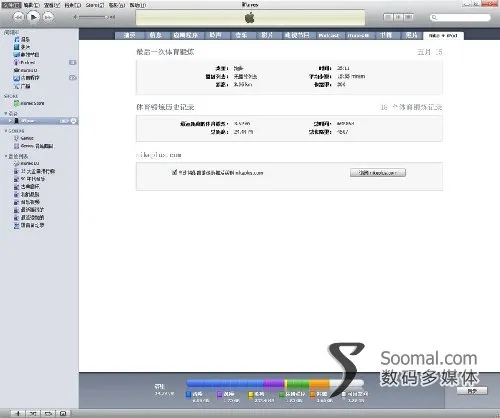Toggle automatic workout upload to nikeplus.com
The height and width of the screenshot is (418, 500).
pos(174,172)
